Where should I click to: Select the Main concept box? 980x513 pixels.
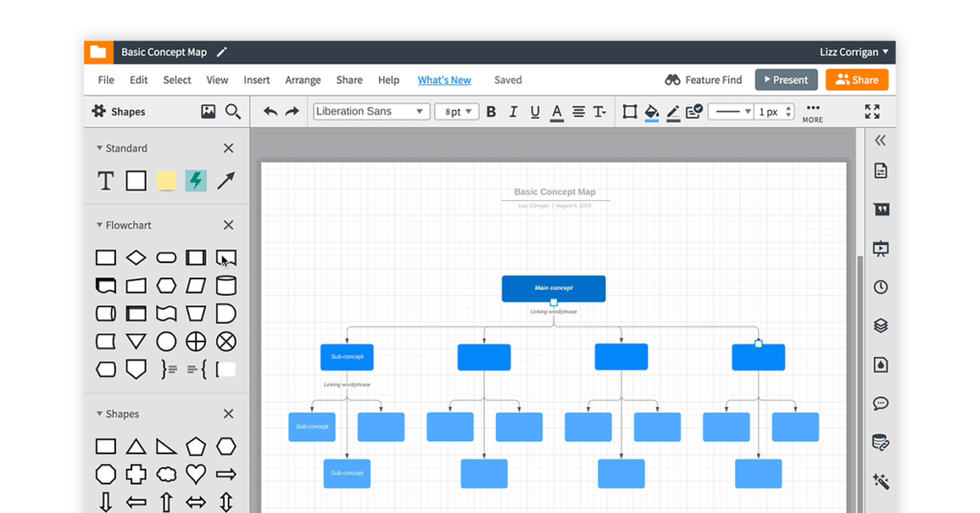553,289
